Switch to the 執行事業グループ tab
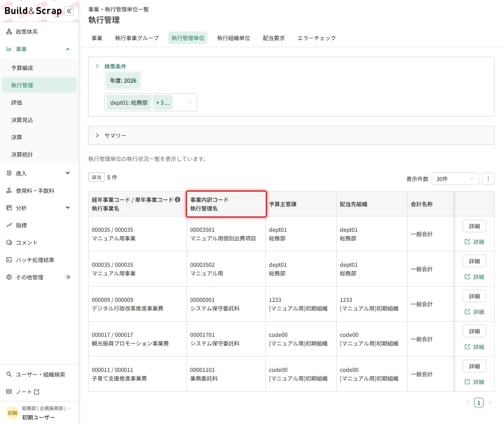The height and width of the screenshot is (425, 504). point(137,38)
